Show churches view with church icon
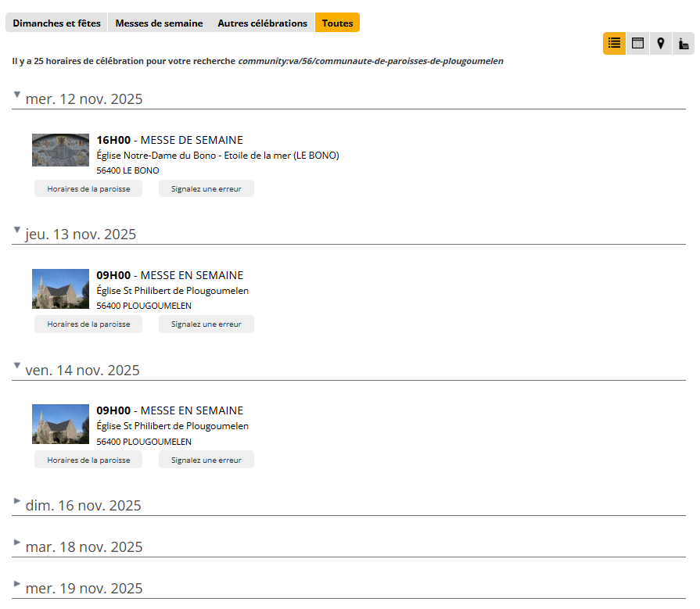Screen dimensions: 700x609 point(684,44)
